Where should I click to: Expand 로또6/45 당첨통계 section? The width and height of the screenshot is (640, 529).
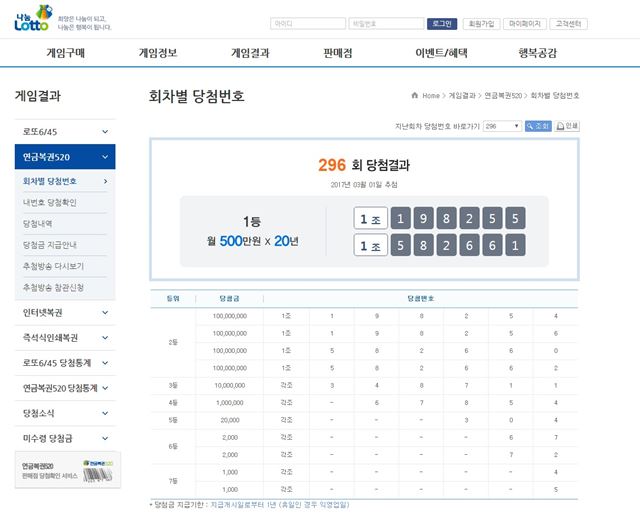tap(65, 363)
